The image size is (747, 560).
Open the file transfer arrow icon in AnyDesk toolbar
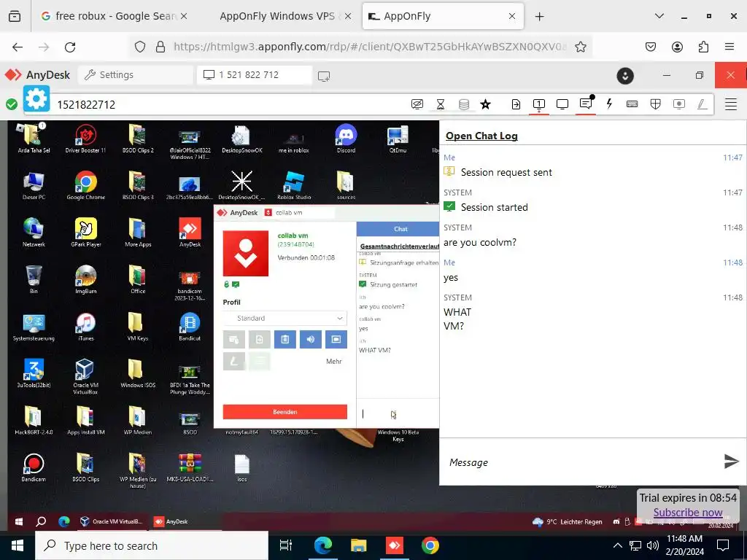pyautogui.click(x=516, y=104)
